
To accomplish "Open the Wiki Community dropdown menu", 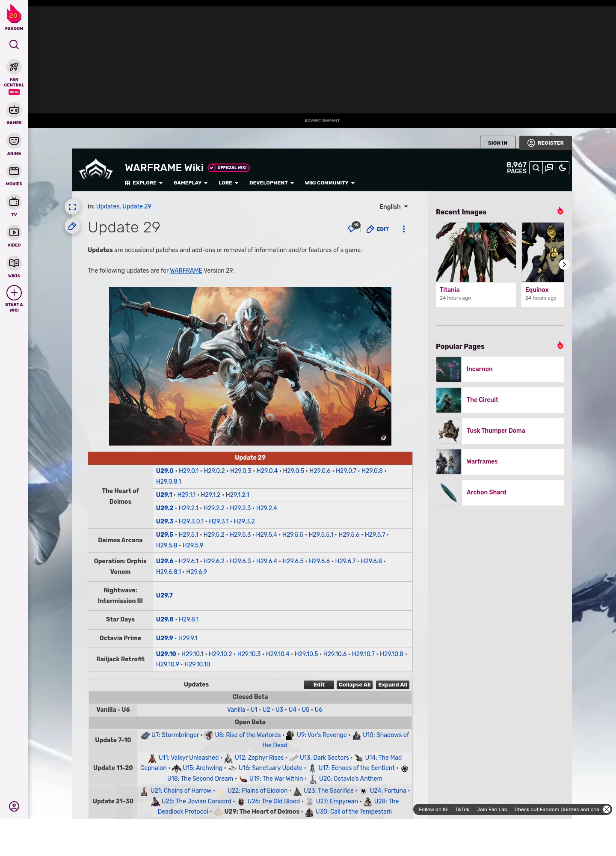I will [x=330, y=183].
